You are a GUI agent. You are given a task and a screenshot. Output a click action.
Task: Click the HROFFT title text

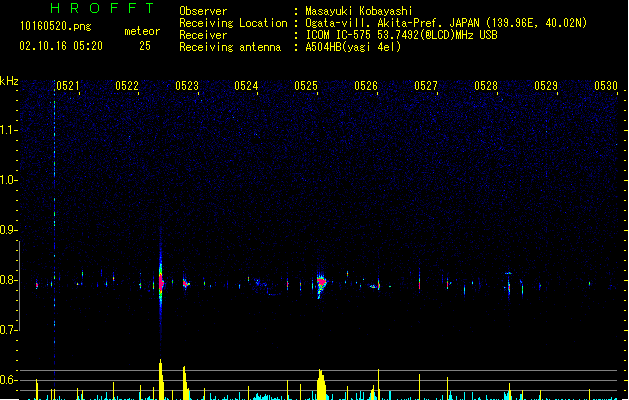pos(102,8)
